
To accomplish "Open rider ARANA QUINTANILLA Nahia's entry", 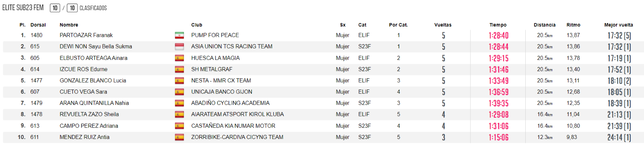I will click(94, 103).
